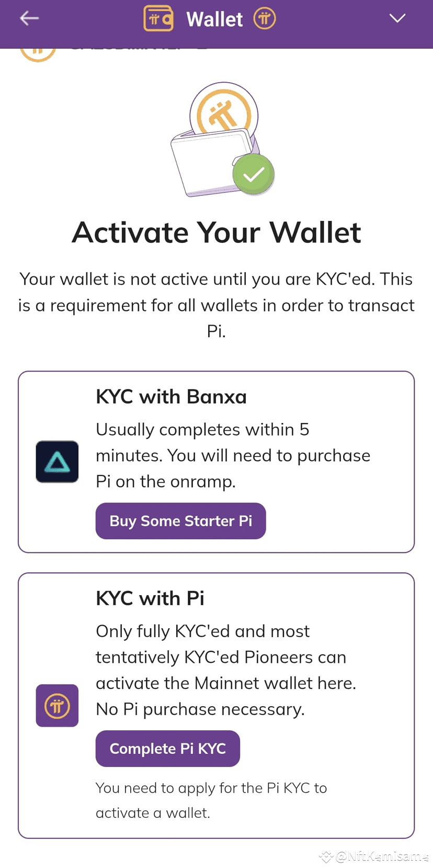Click 'You need to apply for the Pi KYC' note
Screen dimensions: 433x868
tap(211, 800)
